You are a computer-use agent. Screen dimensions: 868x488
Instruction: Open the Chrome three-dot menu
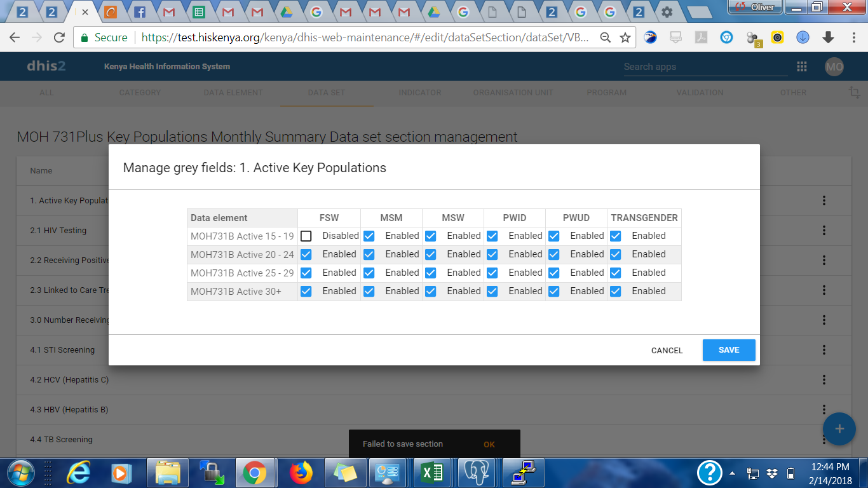click(x=853, y=37)
